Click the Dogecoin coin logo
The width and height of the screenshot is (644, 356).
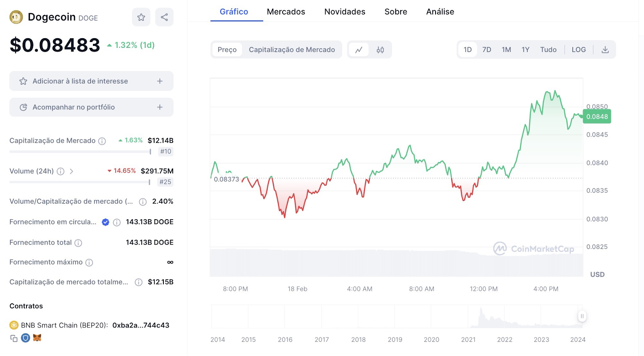(x=16, y=17)
